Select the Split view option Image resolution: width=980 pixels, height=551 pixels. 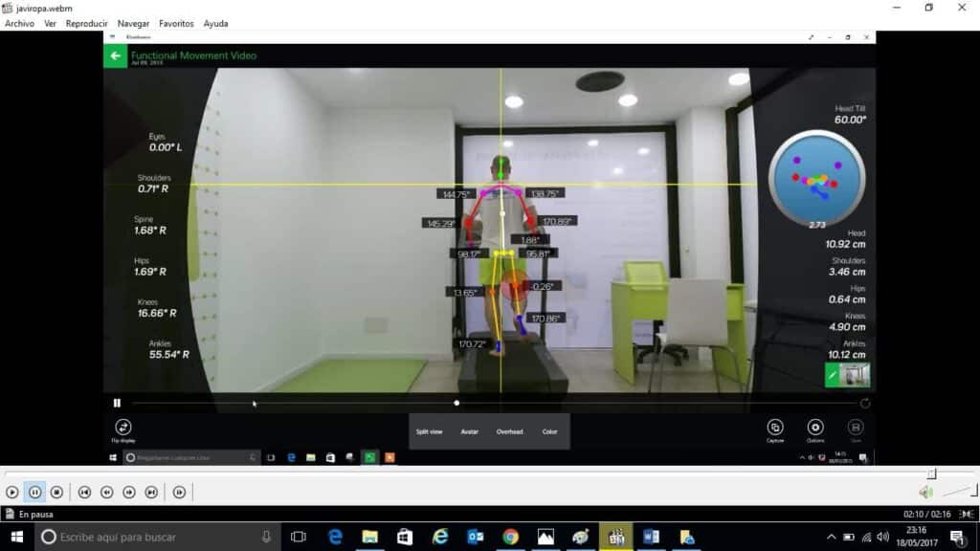click(429, 431)
